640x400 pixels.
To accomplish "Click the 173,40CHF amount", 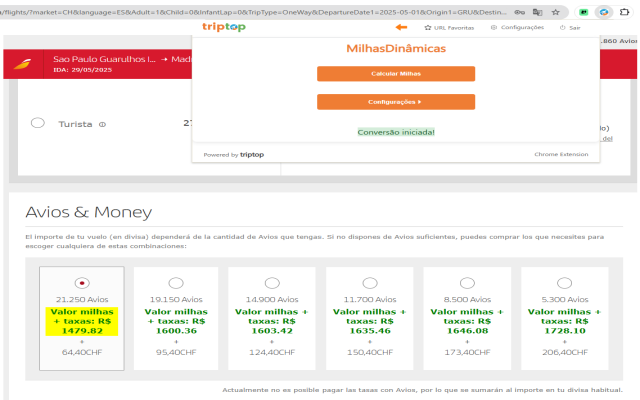I will point(467,352).
